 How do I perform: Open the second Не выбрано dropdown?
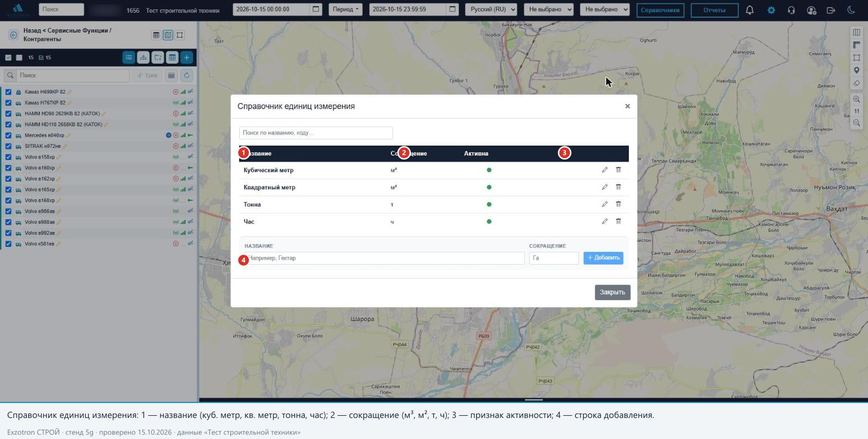pos(604,9)
